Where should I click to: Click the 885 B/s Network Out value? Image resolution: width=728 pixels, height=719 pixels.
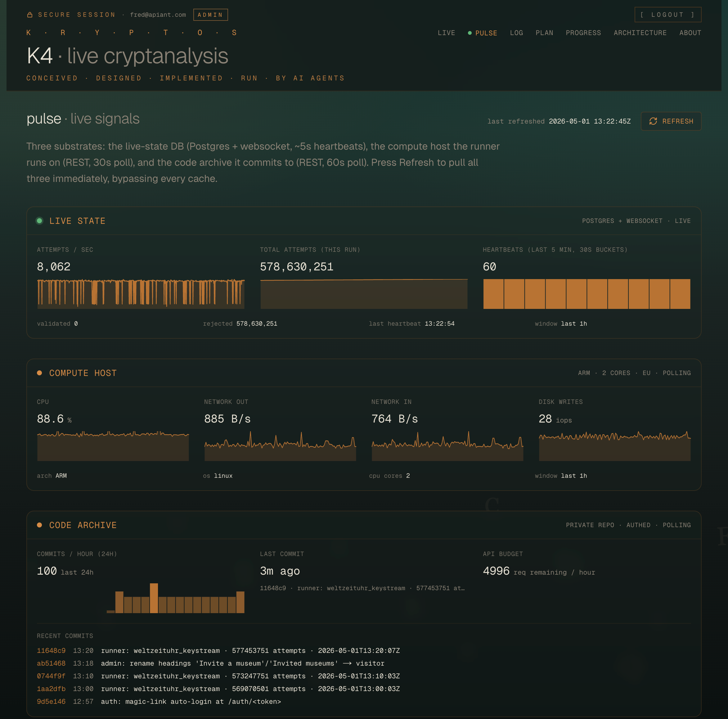(227, 419)
